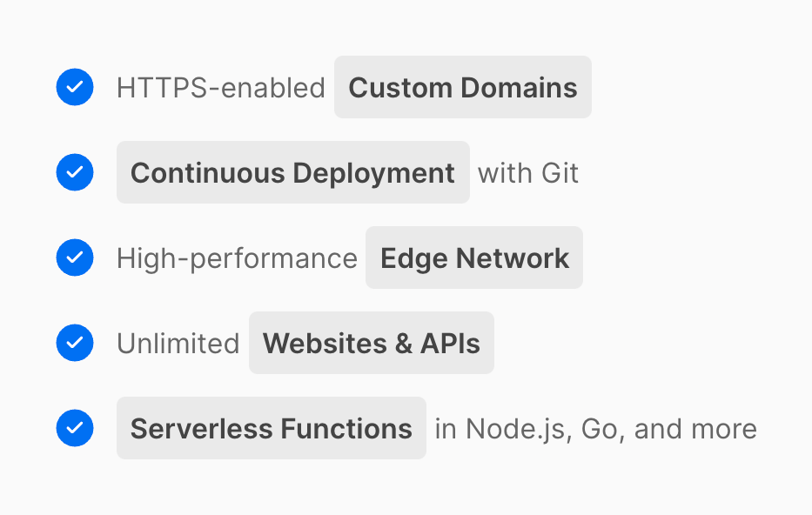Viewport: 812px width, 515px height.
Task: Click the checkmark next to Serverless Functions
Action: coord(75,428)
